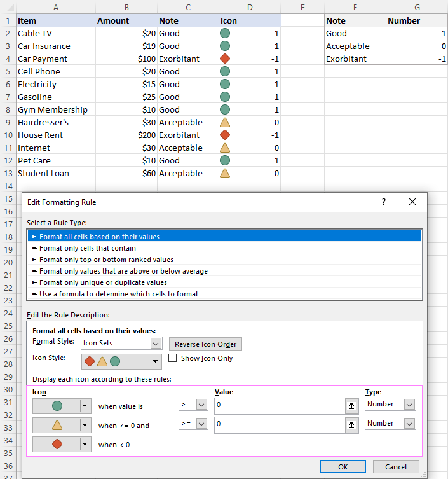Click the range selector arrow for first value
The width and height of the screenshot is (448, 479).
[x=351, y=406]
